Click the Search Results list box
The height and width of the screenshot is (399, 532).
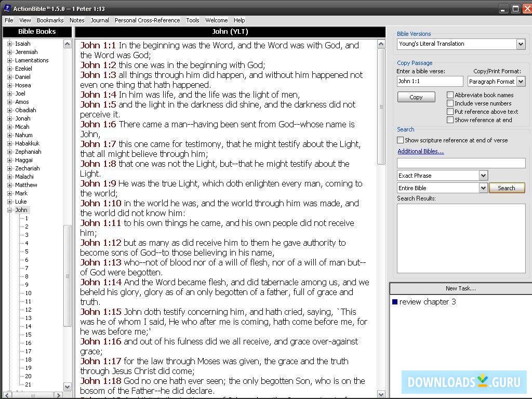(461, 238)
